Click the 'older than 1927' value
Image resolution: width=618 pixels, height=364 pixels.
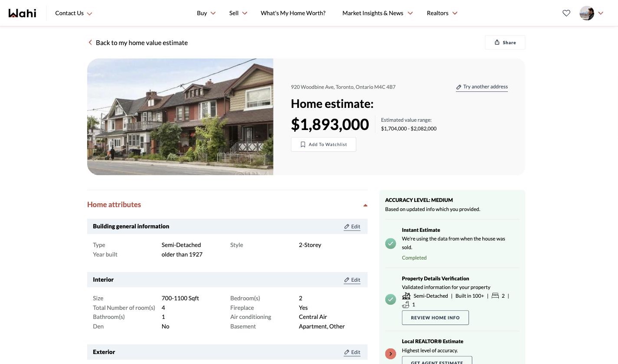182,254
